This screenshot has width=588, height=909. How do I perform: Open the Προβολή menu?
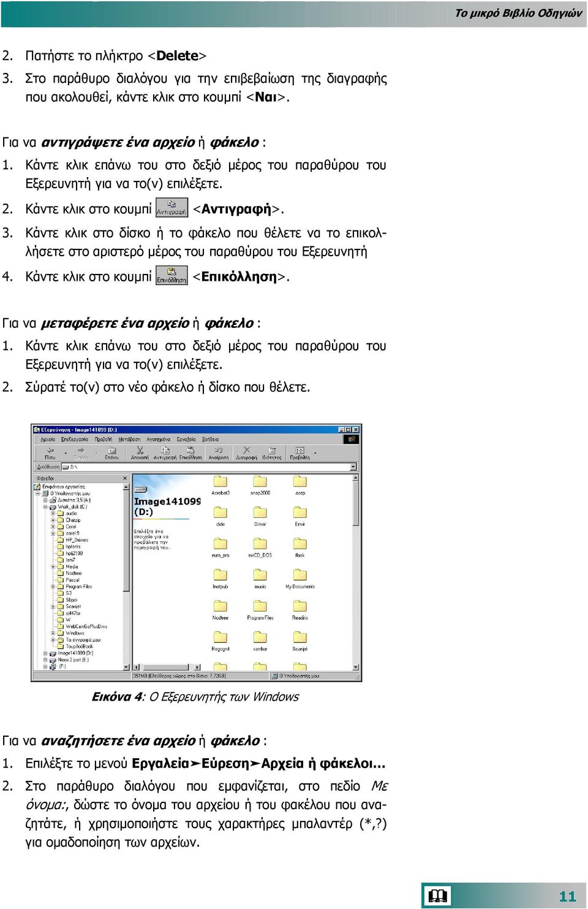[103, 439]
